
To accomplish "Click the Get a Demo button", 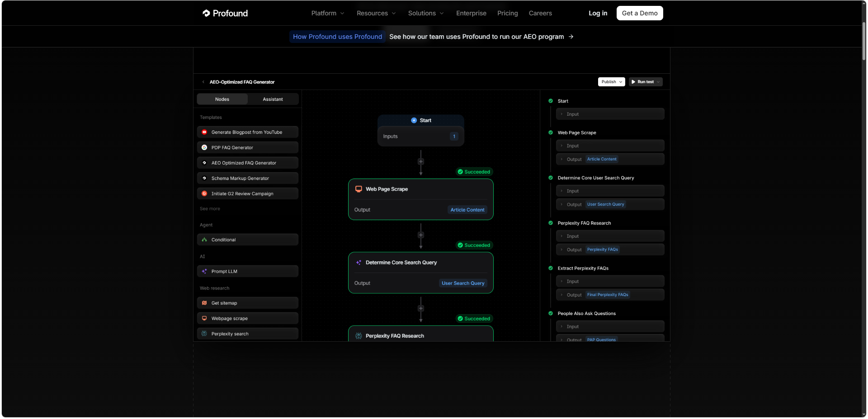I will coord(640,13).
